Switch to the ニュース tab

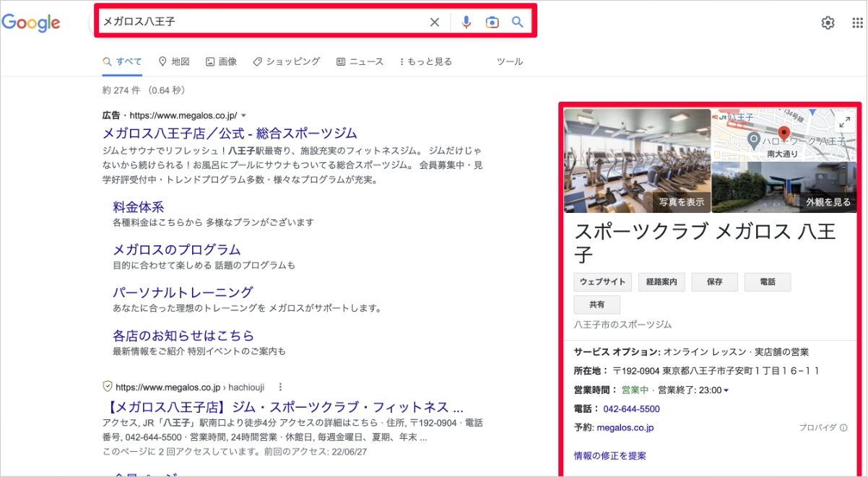(360, 62)
